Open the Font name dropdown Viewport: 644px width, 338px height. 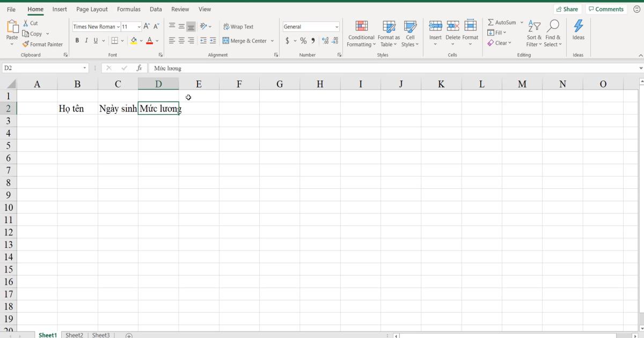(x=118, y=26)
